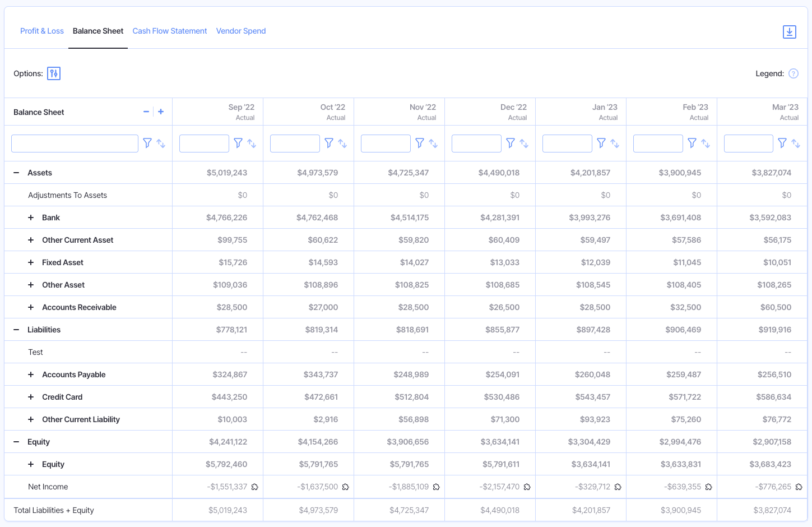Switch to the Profit & Loss tab

42,31
